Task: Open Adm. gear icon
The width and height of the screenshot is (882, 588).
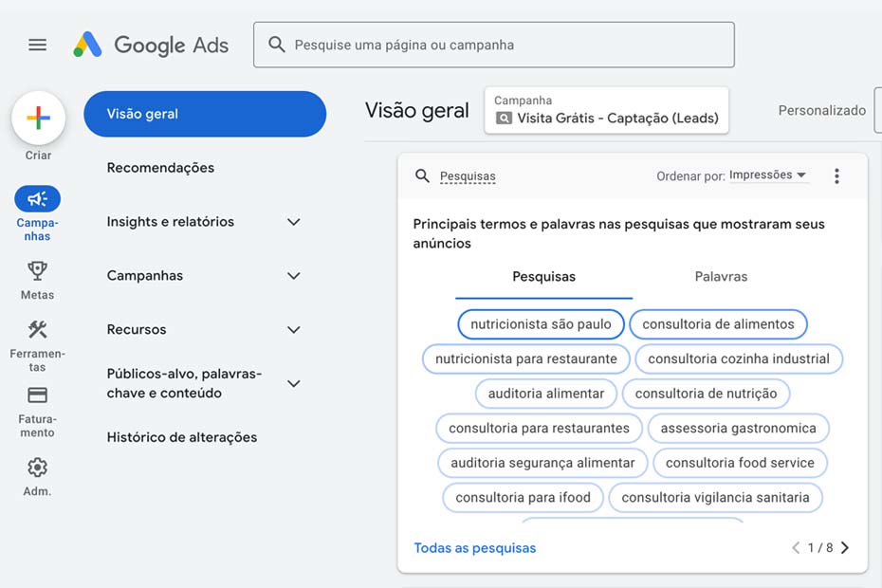Action: (38, 468)
